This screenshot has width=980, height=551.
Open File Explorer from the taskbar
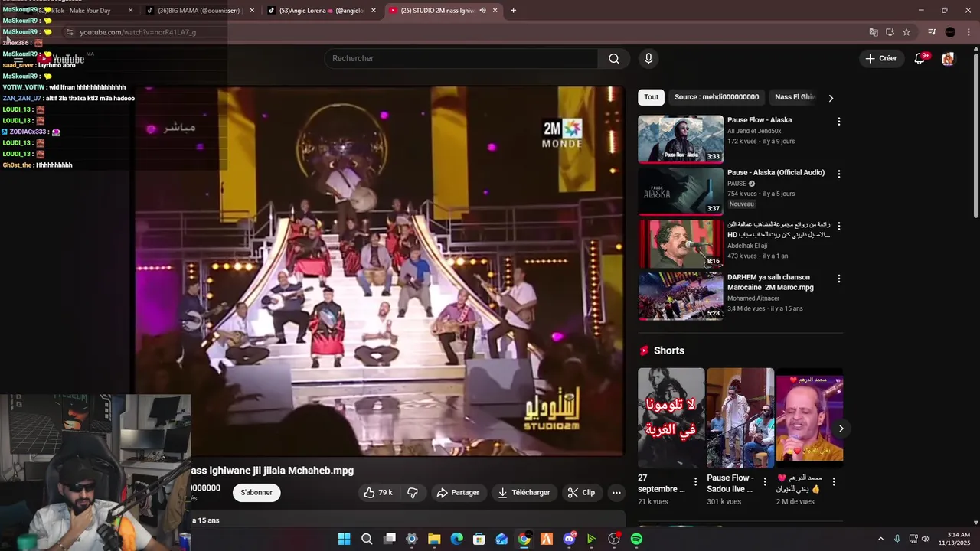click(434, 539)
